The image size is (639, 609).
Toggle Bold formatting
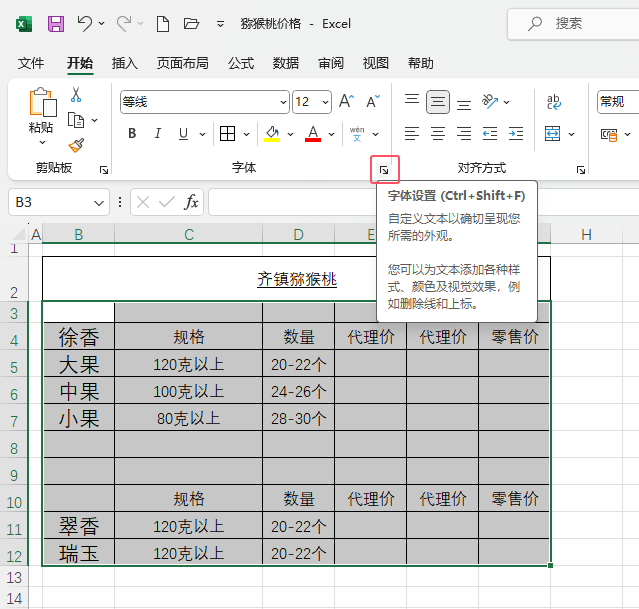point(132,133)
